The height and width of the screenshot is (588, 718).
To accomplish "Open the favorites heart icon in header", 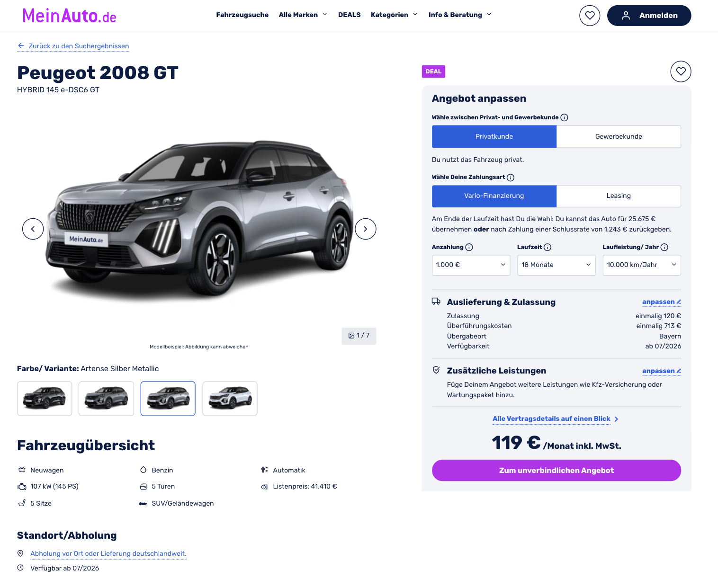I will click(x=590, y=16).
